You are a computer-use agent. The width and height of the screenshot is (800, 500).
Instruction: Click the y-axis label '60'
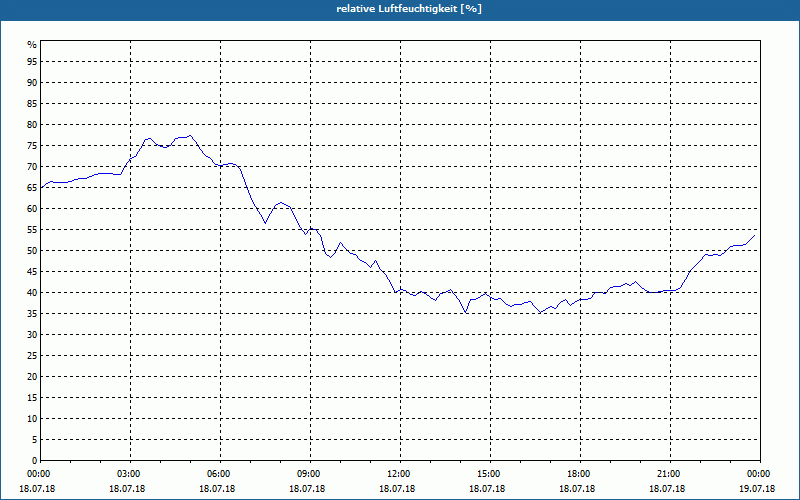[x=32, y=209]
